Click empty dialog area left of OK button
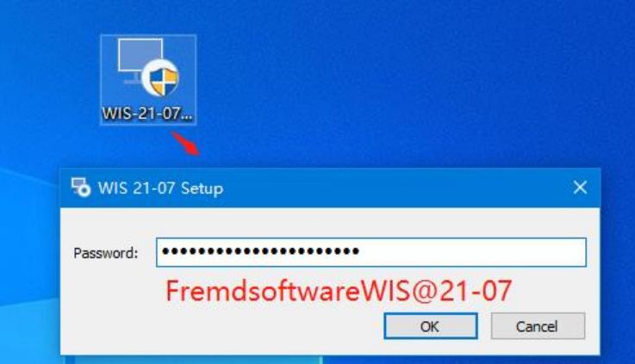The width and height of the screenshot is (635, 364). (x=223, y=326)
